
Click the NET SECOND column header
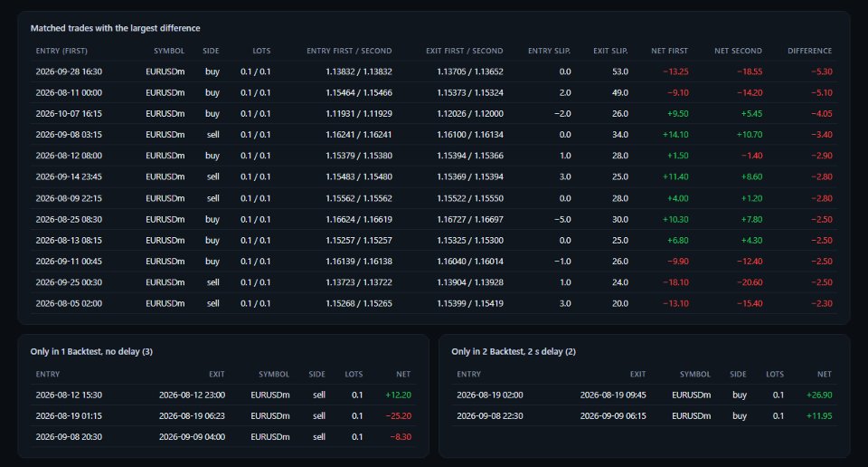tap(738, 51)
